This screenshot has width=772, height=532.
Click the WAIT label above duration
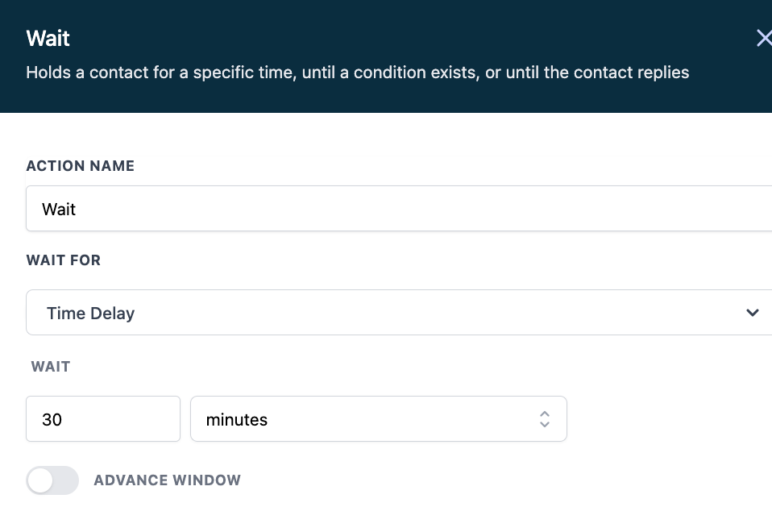pos(51,367)
